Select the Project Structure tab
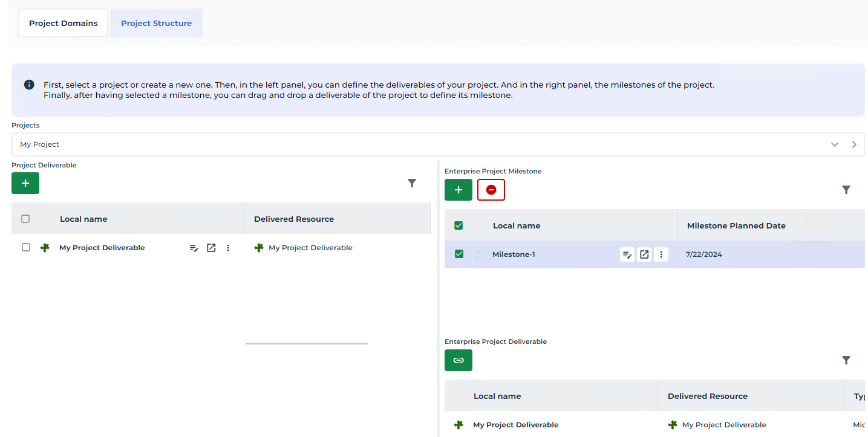This screenshot has height=437, width=868. click(156, 23)
